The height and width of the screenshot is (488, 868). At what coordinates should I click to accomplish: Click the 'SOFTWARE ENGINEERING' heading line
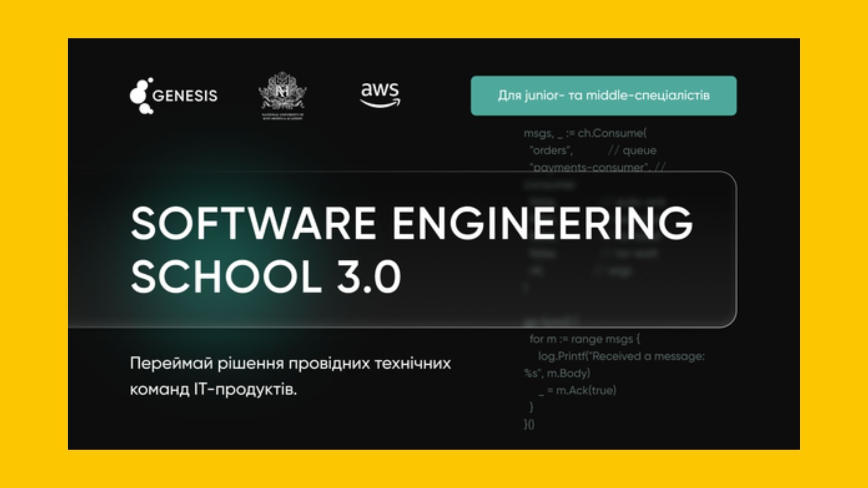point(411,223)
